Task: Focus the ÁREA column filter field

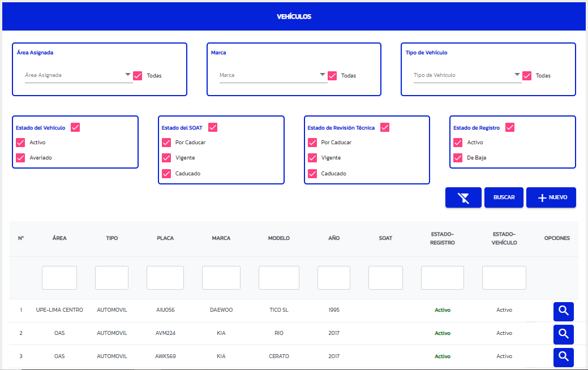Action: tap(59, 278)
